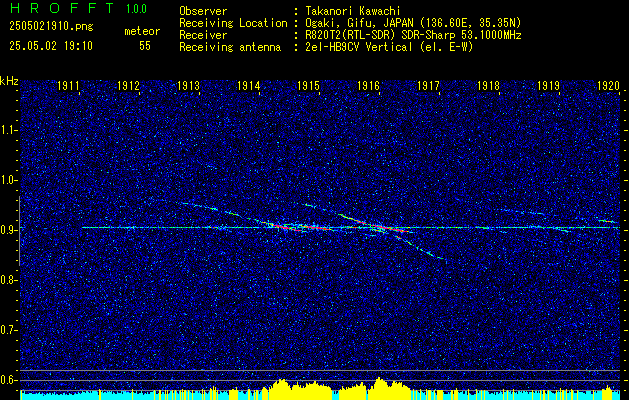The height and width of the screenshot is (400, 629).
Task: Click the 1916 time marker
Action: pos(368,85)
